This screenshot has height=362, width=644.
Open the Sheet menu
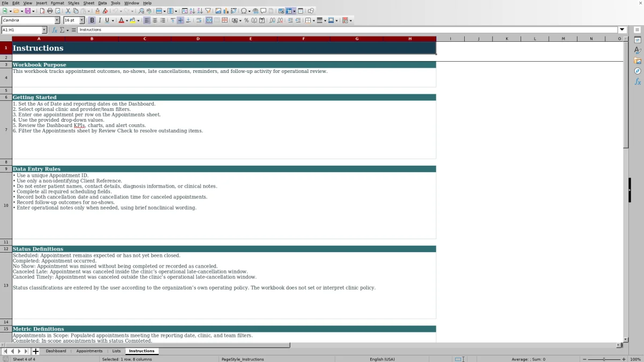click(89, 3)
